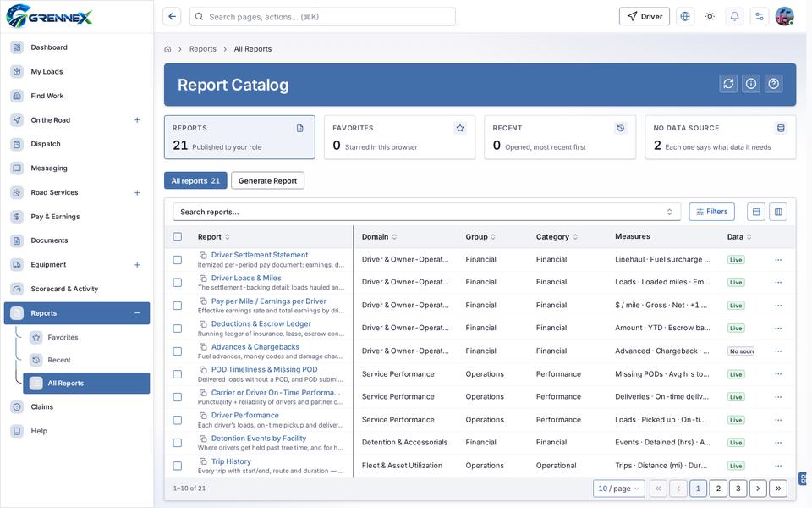
Task: Switch to the Generate Report tab
Action: pos(268,181)
